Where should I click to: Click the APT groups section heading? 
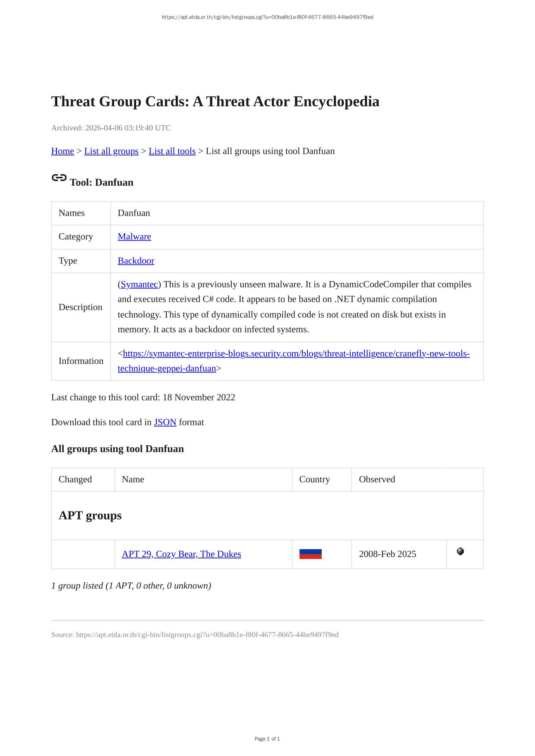[90, 515]
